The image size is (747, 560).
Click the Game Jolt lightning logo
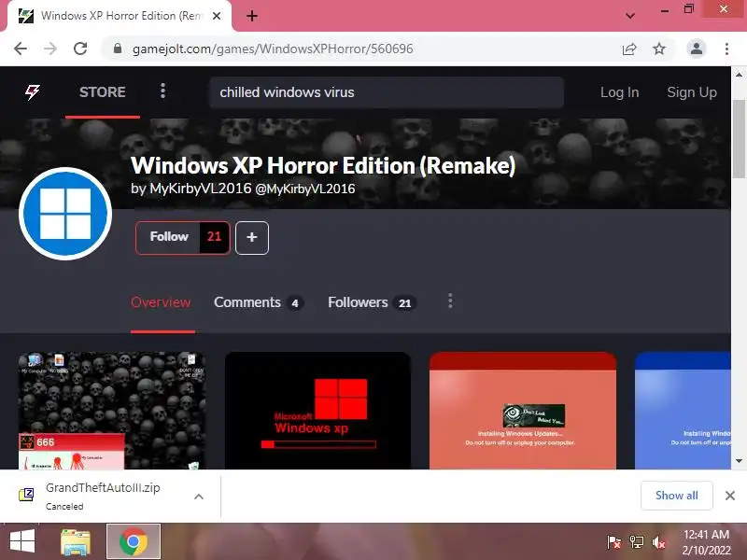pos(33,91)
